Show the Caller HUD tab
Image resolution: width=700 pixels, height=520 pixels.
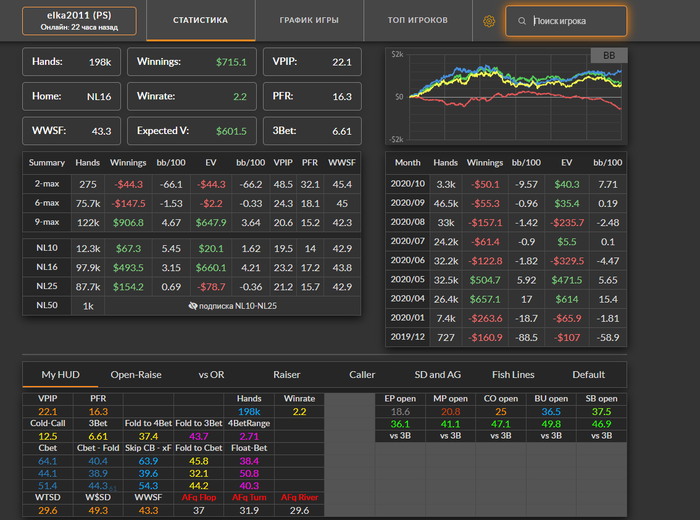[362, 374]
